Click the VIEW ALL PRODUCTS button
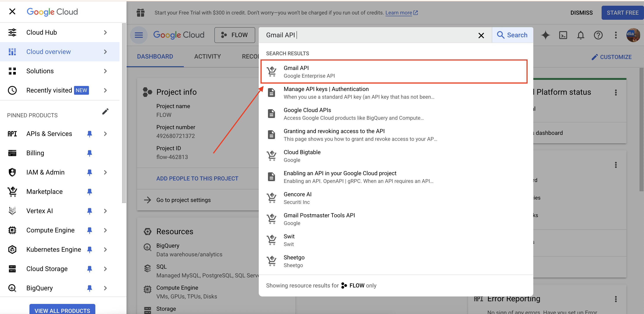Image resolution: width=644 pixels, height=314 pixels. [x=62, y=310]
